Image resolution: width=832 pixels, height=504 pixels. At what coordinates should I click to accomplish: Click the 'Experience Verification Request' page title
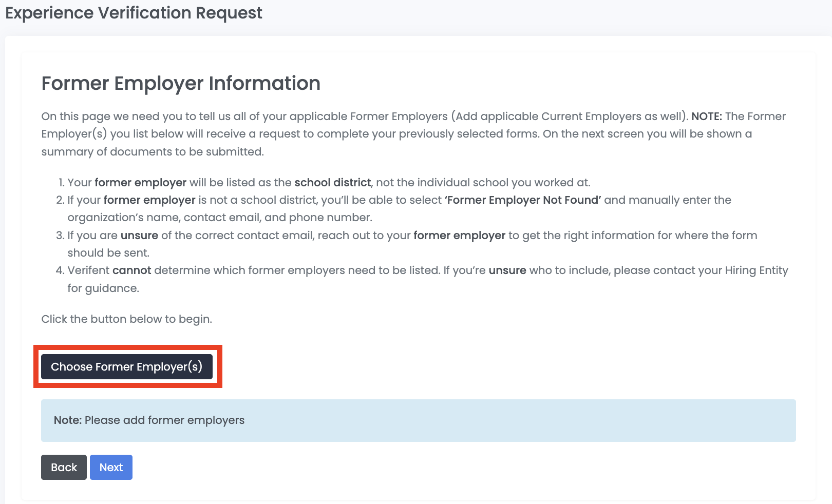click(134, 13)
